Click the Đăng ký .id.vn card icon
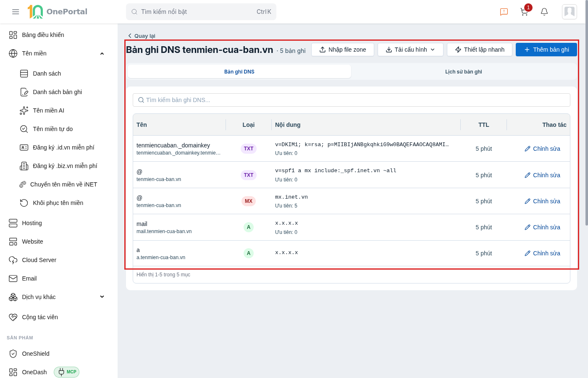The image size is (588, 378). 24,147
